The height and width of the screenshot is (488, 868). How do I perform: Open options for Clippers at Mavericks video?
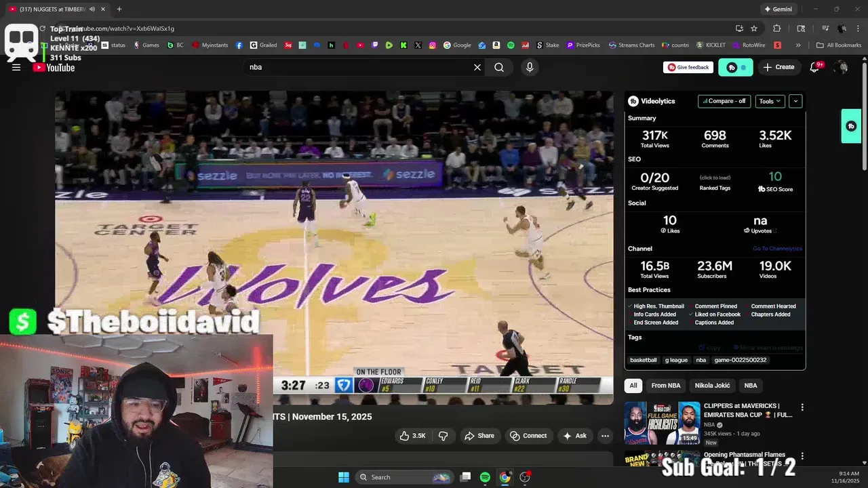(802, 407)
